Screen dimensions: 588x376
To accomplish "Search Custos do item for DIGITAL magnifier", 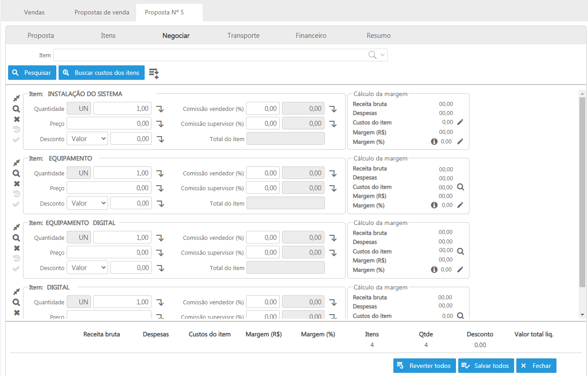I will click(460, 316).
